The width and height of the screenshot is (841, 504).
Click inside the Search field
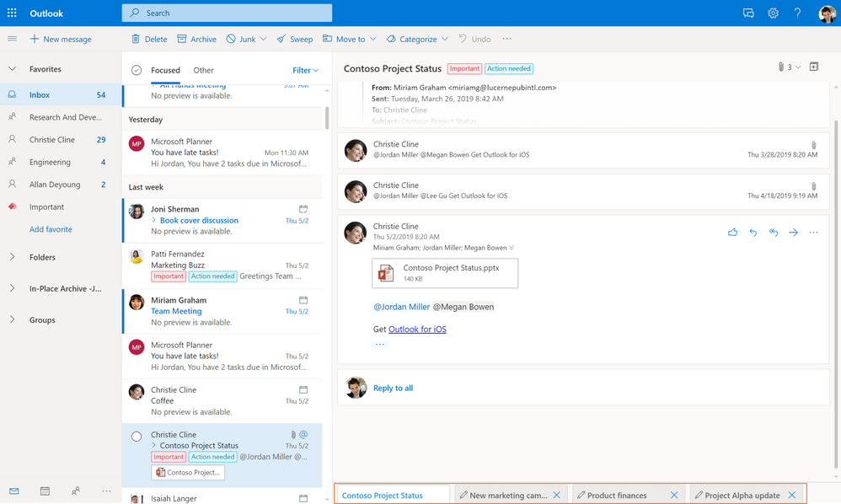click(226, 13)
